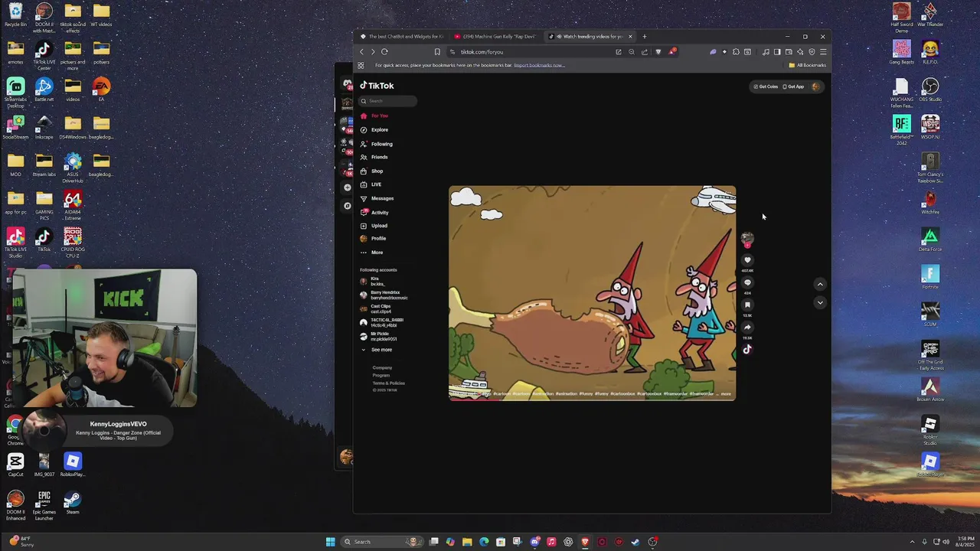Click the Company footer link
The image size is (980, 551).
tap(382, 368)
